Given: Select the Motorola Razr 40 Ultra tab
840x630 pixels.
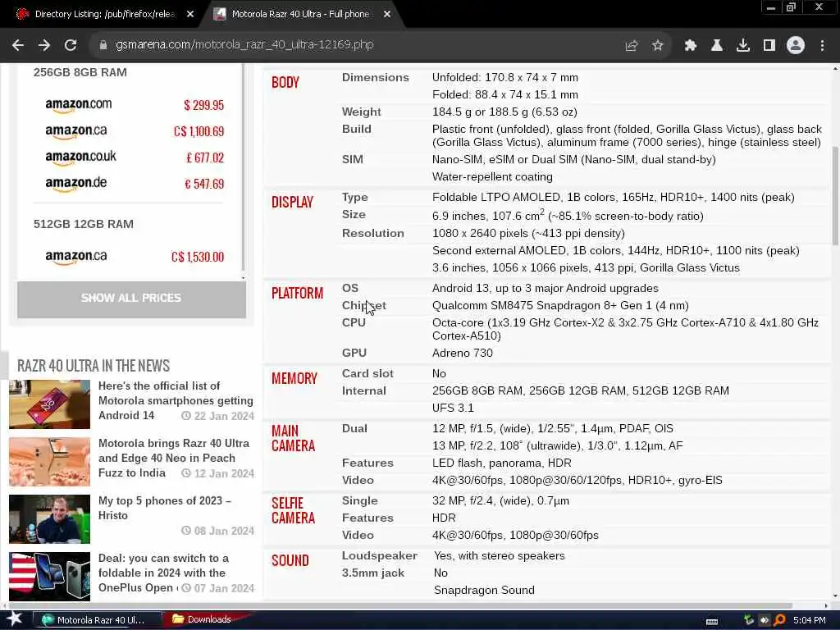Looking at the screenshot, I should click(x=300, y=15).
